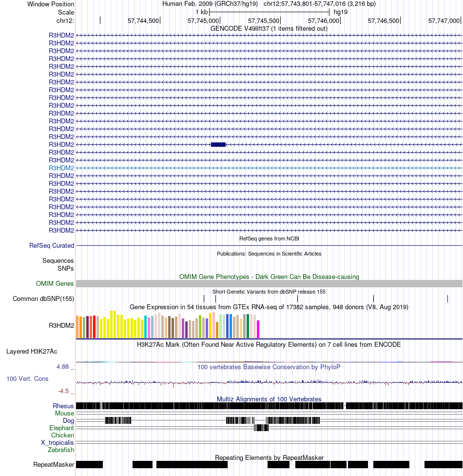The image size is (463, 476).
Task: Click the Scale label in the base position track
Action: coord(66,13)
